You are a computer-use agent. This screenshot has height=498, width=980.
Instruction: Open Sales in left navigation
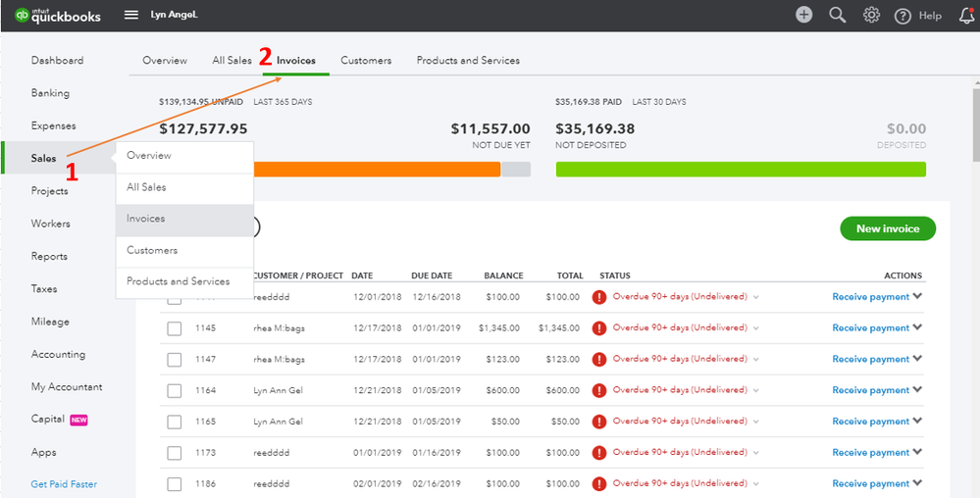click(x=44, y=158)
